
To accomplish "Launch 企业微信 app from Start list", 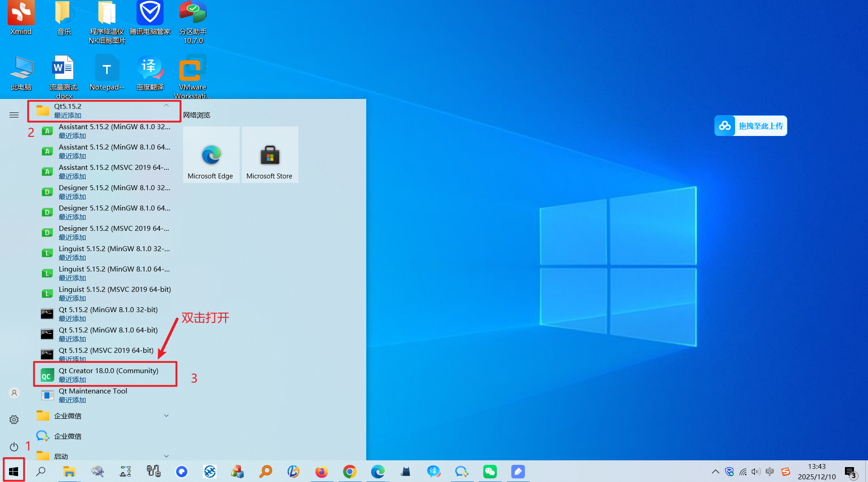I will pyautogui.click(x=105, y=435).
